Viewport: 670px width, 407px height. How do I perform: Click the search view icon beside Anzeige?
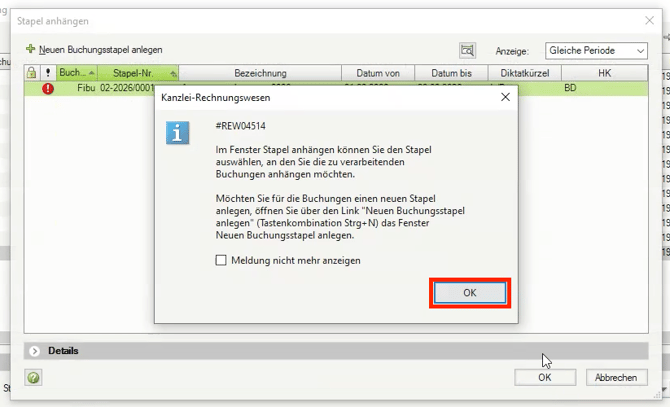[467, 51]
